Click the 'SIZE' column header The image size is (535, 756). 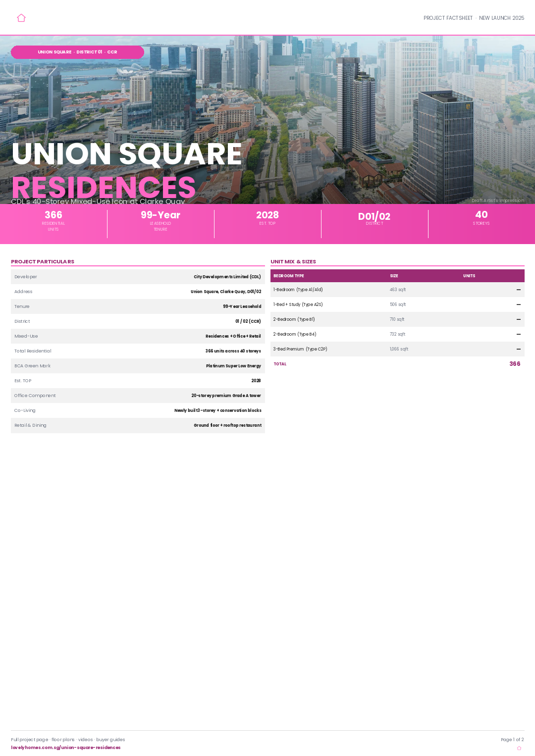point(394,276)
